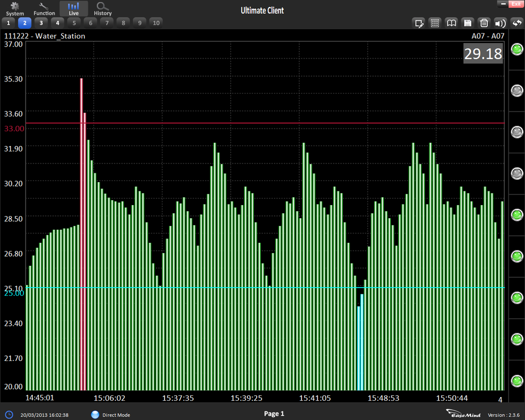Toggle the first green channel indicator
525x420 pixels.
pyautogui.click(x=517, y=50)
